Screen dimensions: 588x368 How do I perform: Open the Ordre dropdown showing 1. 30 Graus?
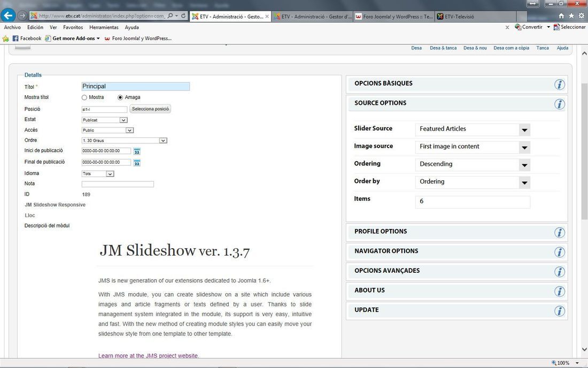coord(124,140)
